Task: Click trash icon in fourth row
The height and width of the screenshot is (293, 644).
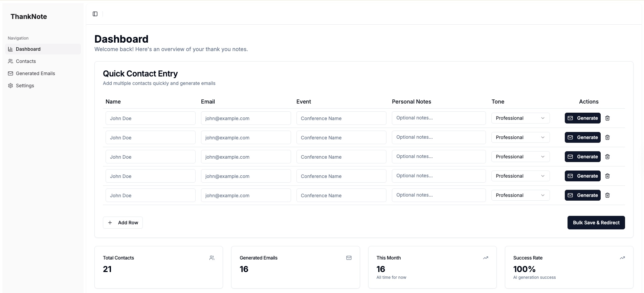Action: [607, 176]
